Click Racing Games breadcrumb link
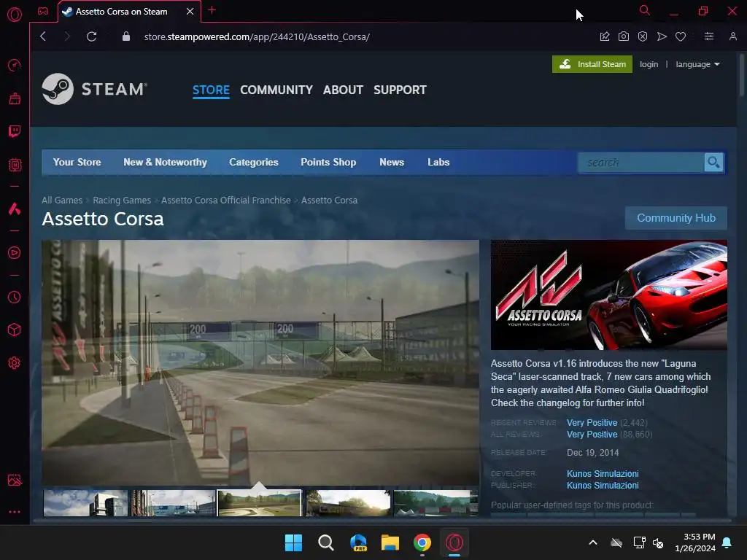Image resolution: width=747 pixels, height=560 pixels. 122,201
